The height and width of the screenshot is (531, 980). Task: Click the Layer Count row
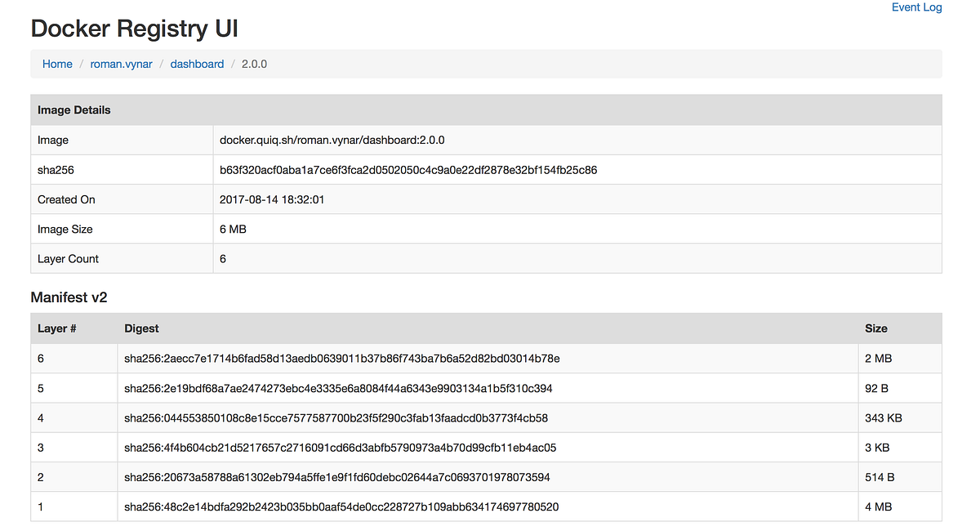[x=68, y=258]
